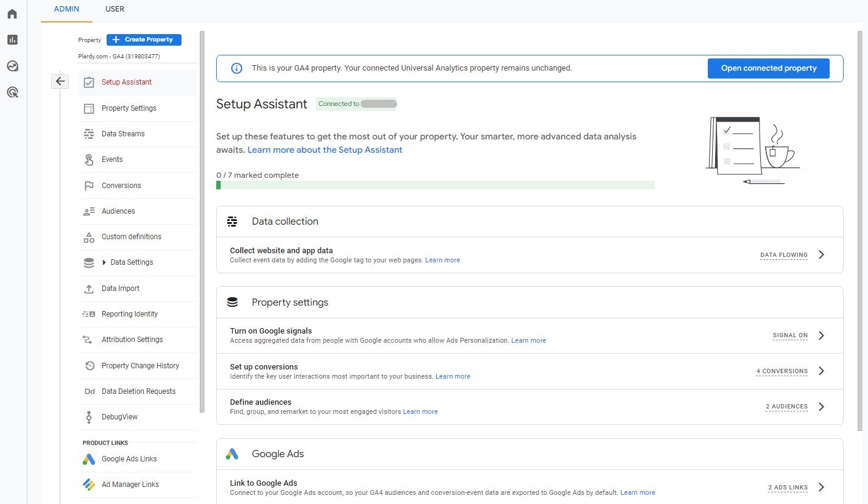The image size is (868, 504).
Task: Click the sidebar vertical scrollbar
Action: (202, 222)
